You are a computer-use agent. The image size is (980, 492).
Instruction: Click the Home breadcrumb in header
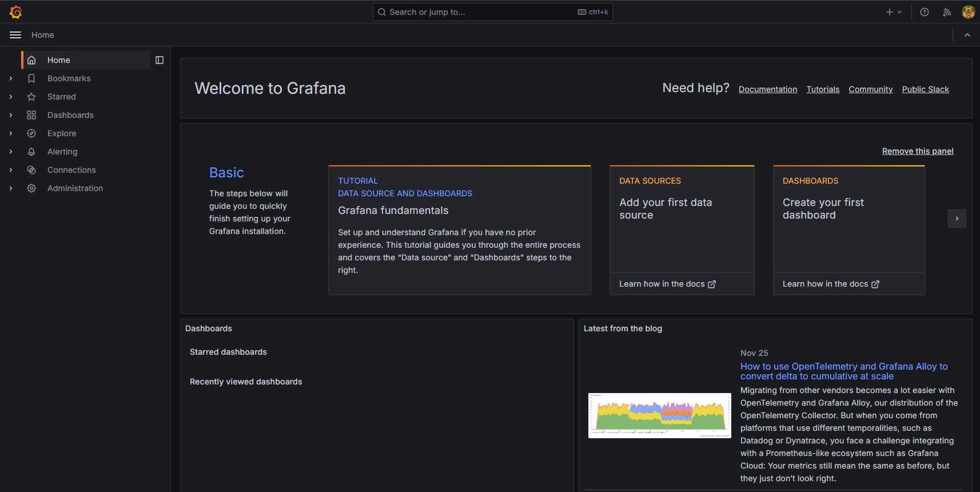tap(43, 35)
